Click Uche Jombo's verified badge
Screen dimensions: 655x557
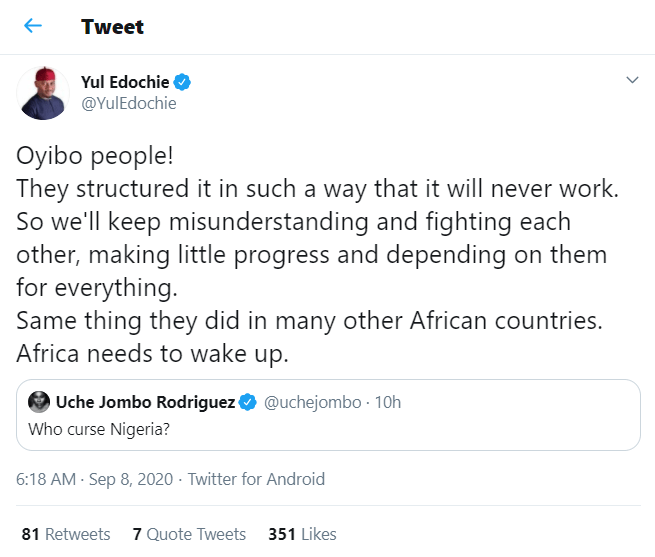[x=249, y=403]
